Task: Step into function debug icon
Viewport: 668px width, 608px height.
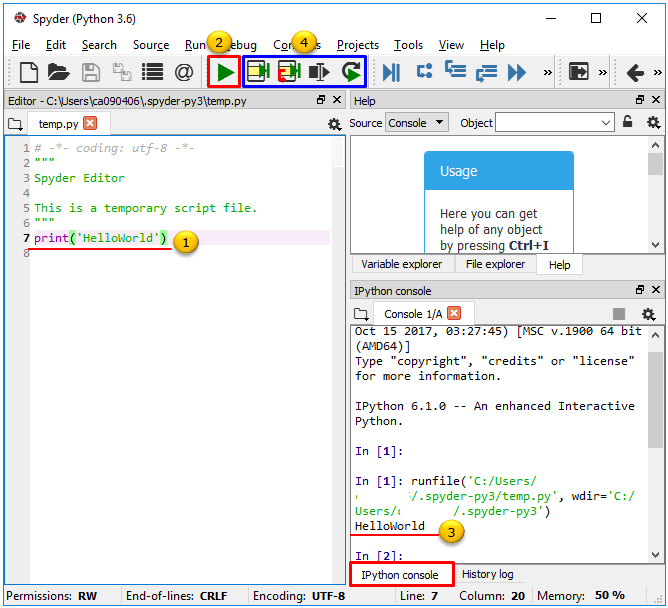Action: pos(455,70)
